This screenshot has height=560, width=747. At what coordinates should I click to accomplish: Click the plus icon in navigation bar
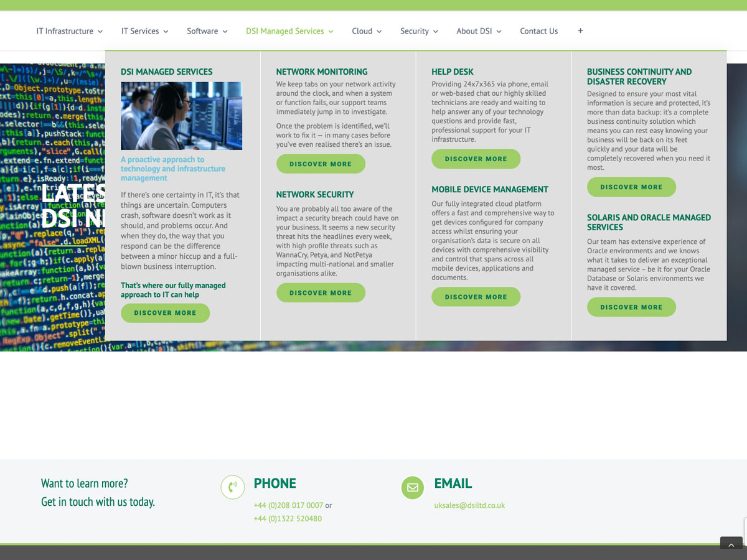click(580, 30)
